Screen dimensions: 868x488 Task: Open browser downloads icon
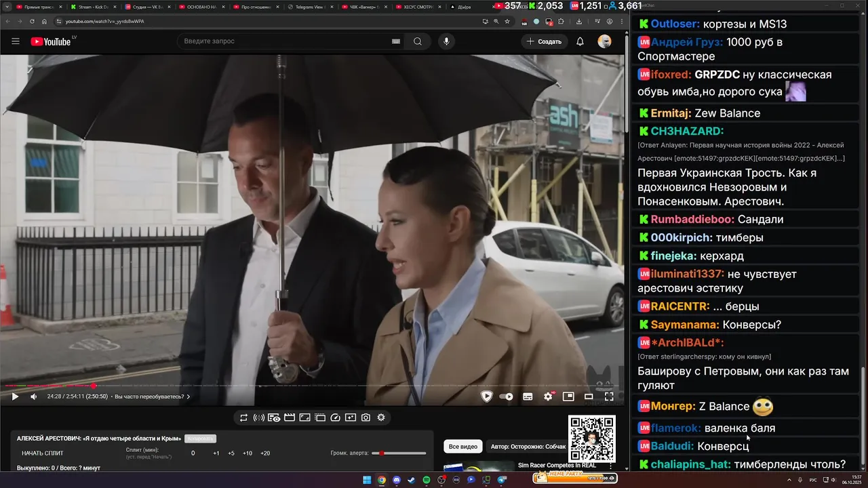578,21
